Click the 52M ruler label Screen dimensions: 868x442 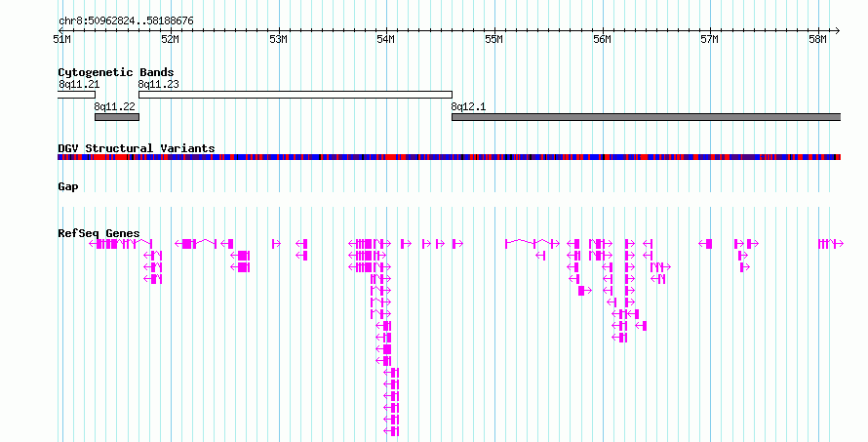[x=170, y=40]
